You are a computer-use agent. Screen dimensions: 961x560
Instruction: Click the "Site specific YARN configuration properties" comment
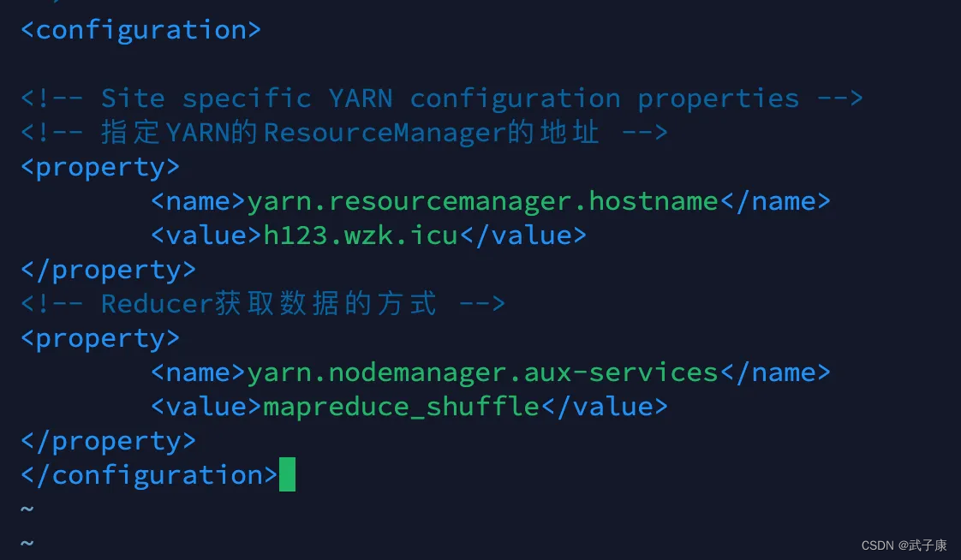(x=441, y=98)
